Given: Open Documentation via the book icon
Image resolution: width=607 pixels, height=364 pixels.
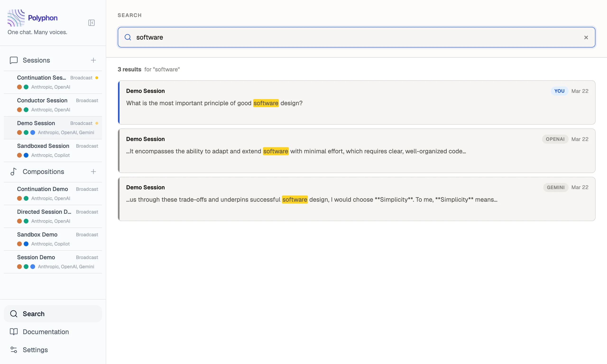Looking at the screenshot, I should pos(14,332).
